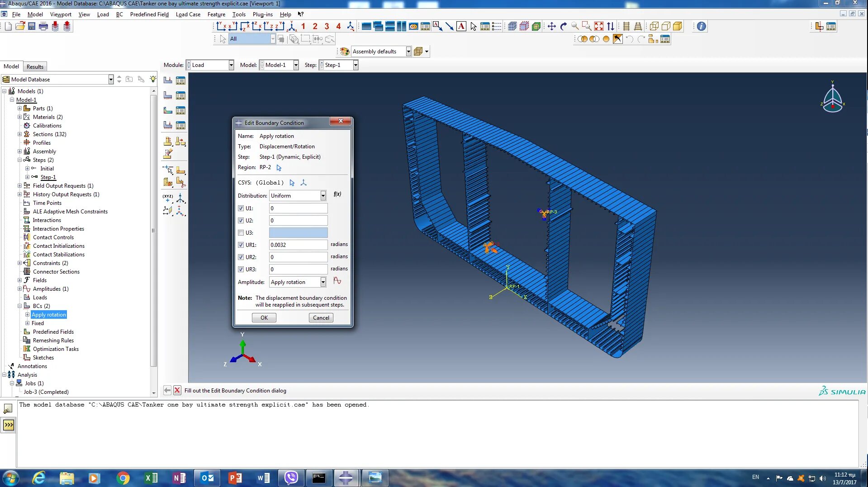This screenshot has height=487, width=868.
Task: Open the Module dropdown
Action: pyautogui.click(x=230, y=65)
